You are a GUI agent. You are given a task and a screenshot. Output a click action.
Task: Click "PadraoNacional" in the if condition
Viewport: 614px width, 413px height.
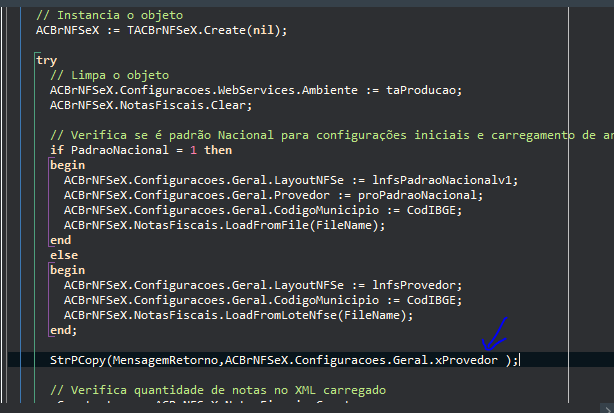tap(120, 150)
